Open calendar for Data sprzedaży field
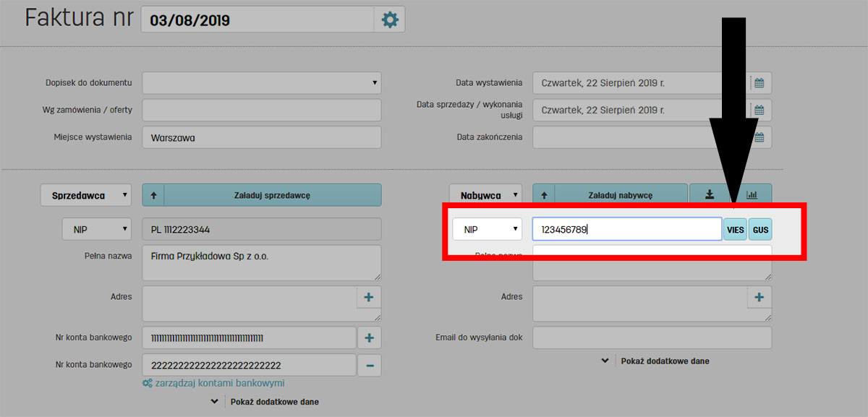Image resolution: width=868 pixels, height=417 pixels. [759, 111]
